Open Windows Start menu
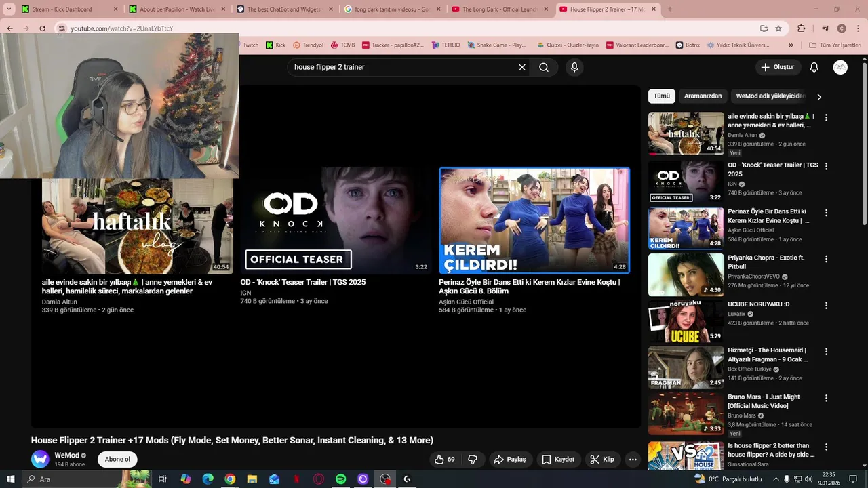This screenshot has height=488, width=868. [10, 479]
